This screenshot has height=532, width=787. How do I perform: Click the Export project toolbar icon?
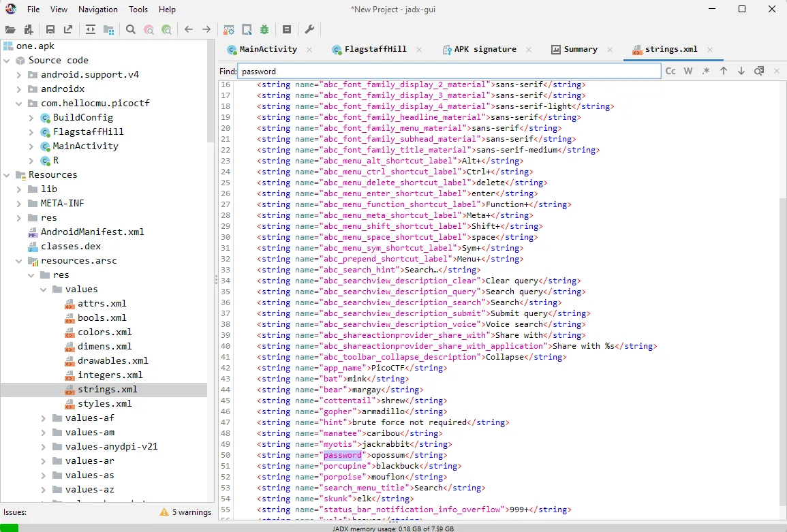(x=68, y=29)
